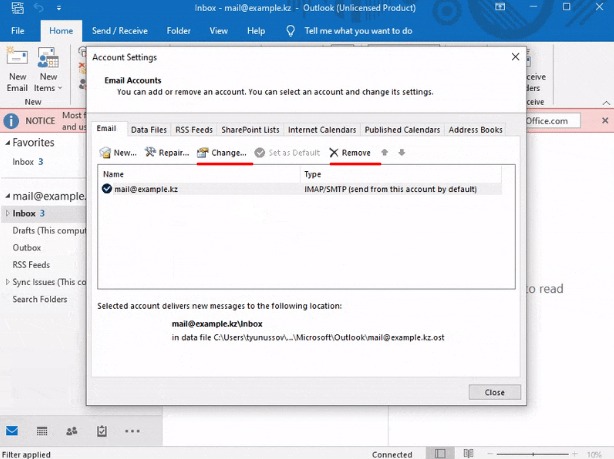The image size is (614, 459).
Task: Open Outbox folder
Action: point(27,248)
